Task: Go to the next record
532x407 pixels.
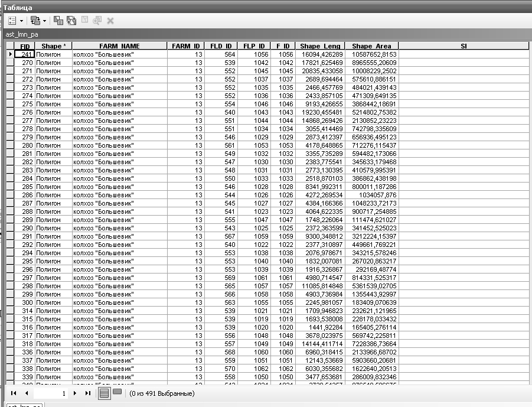Action: click(x=74, y=393)
